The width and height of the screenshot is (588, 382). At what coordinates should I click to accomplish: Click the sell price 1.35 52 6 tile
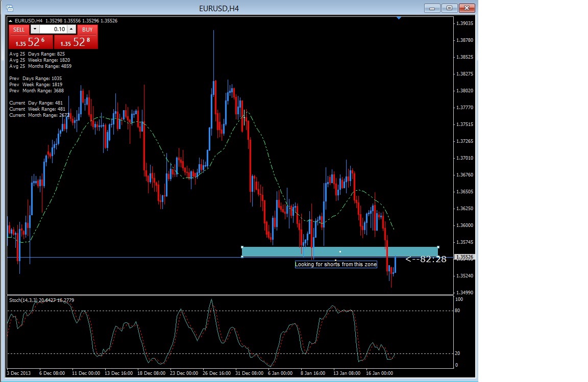[x=30, y=42]
